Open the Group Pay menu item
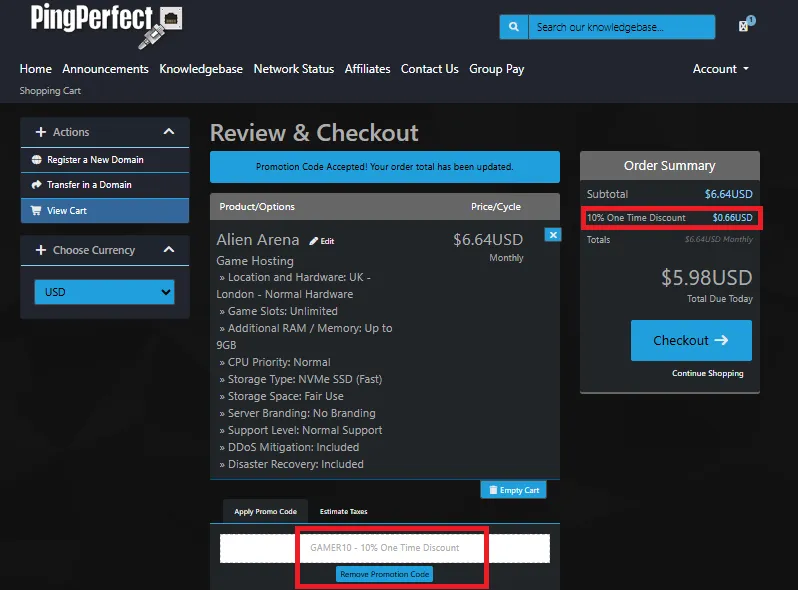Image resolution: width=798 pixels, height=590 pixels. 497,69
